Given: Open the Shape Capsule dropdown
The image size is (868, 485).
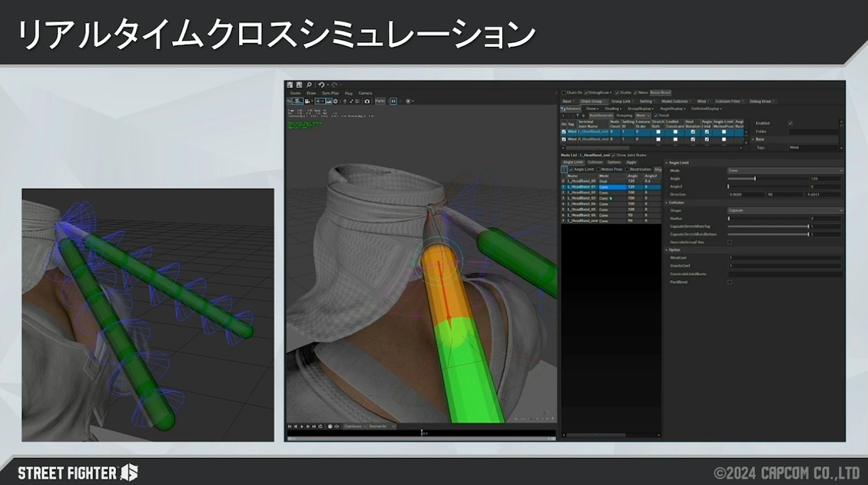Looking at the screenshot, I should [x=785, y=211].
